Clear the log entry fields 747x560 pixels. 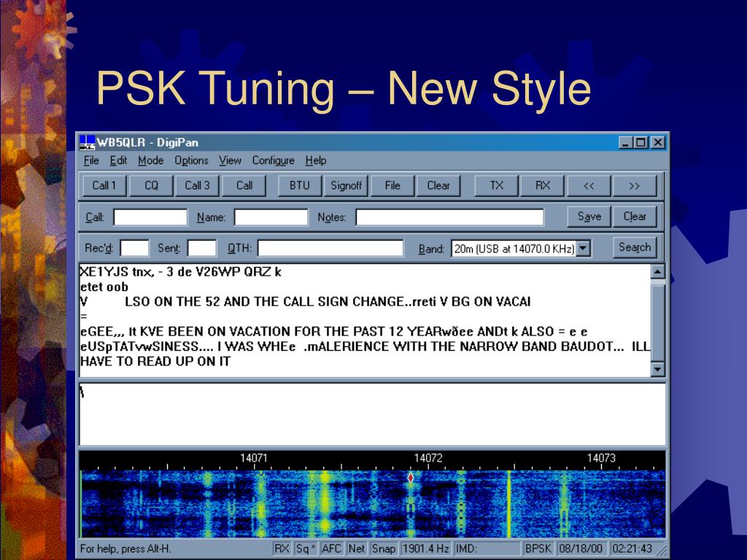coord(635,217)
